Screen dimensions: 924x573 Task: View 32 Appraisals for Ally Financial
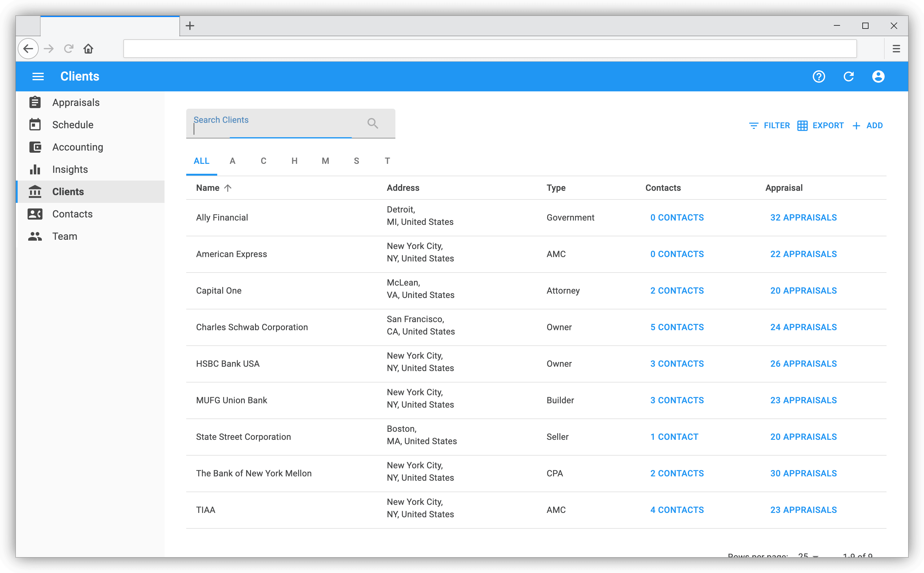point(803,217)
